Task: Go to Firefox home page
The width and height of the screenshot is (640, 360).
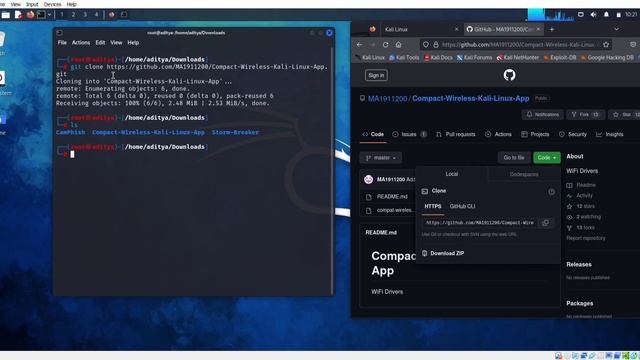Action: click(399, 44)
